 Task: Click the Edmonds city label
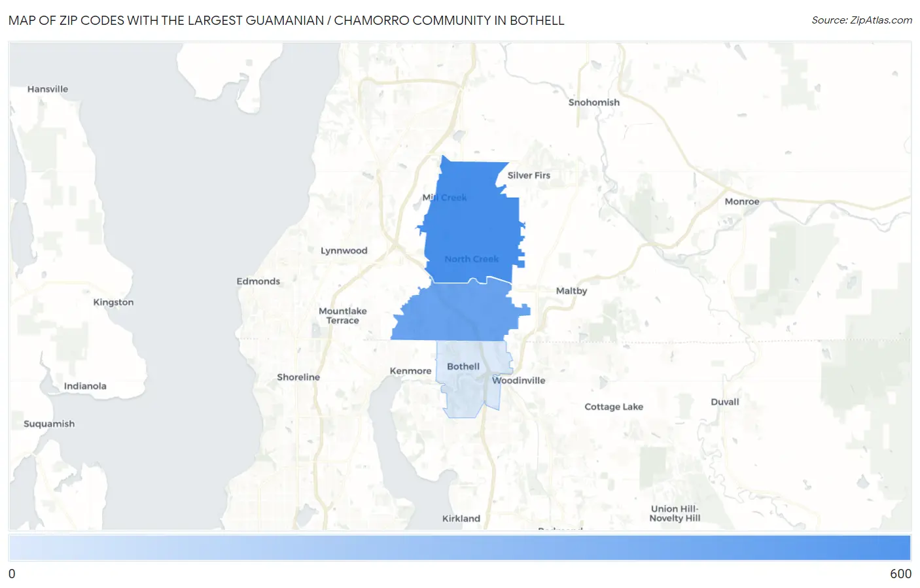pos(258,281)
